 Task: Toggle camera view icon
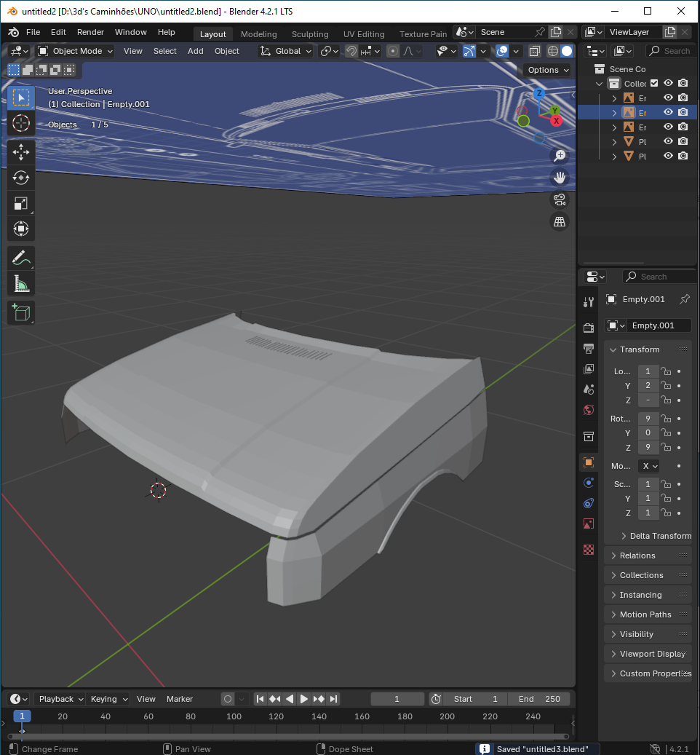[560, 199]
